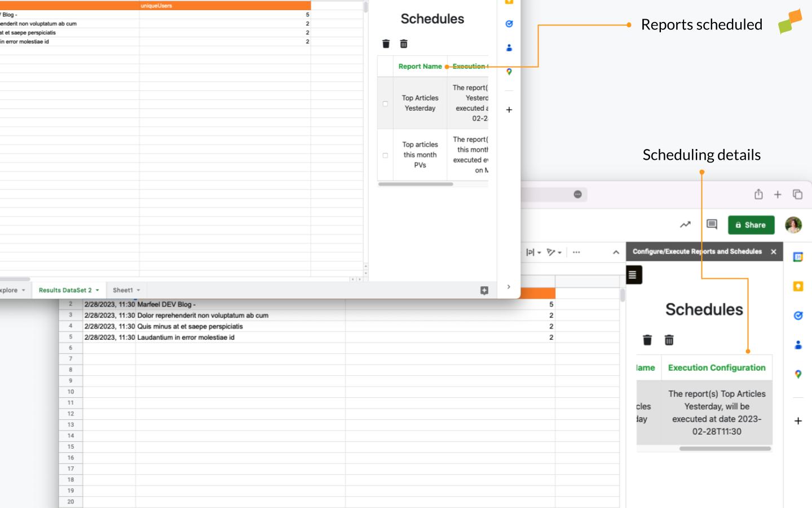Image resolution: width=812 pixels, height=508 pixels.
Task: Open Google Contacts in the side panel
Action: coord(798,344)
